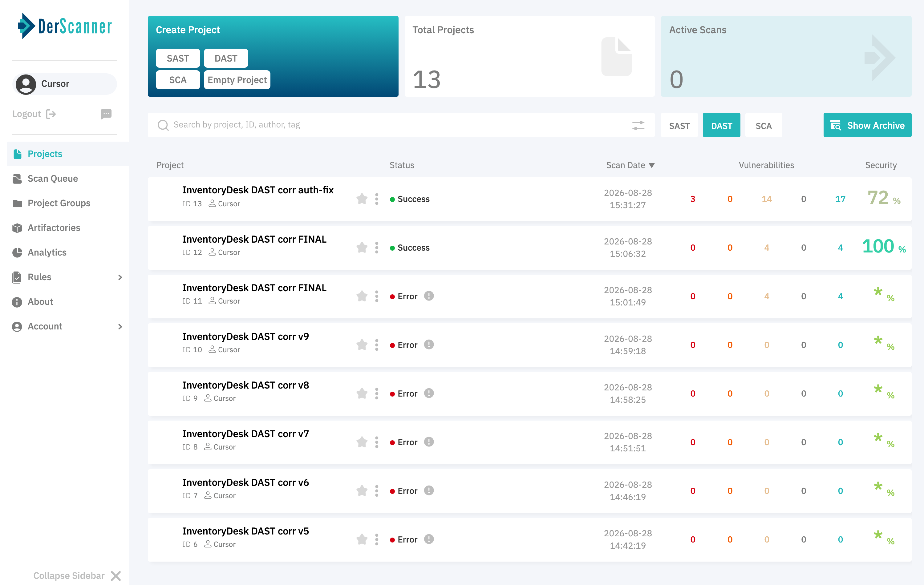
Task: Open InventoryDesk DAST corr v5 project
Action: click(245, 531)
